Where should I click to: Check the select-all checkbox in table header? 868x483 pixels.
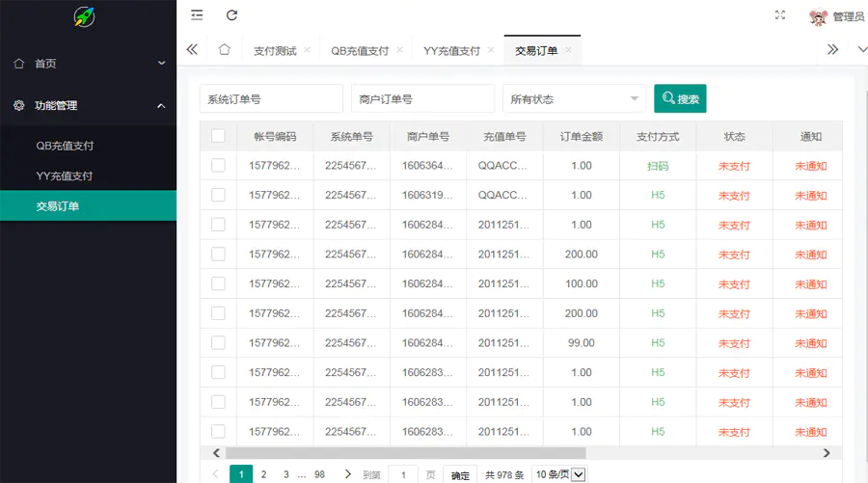click(218, 136)
